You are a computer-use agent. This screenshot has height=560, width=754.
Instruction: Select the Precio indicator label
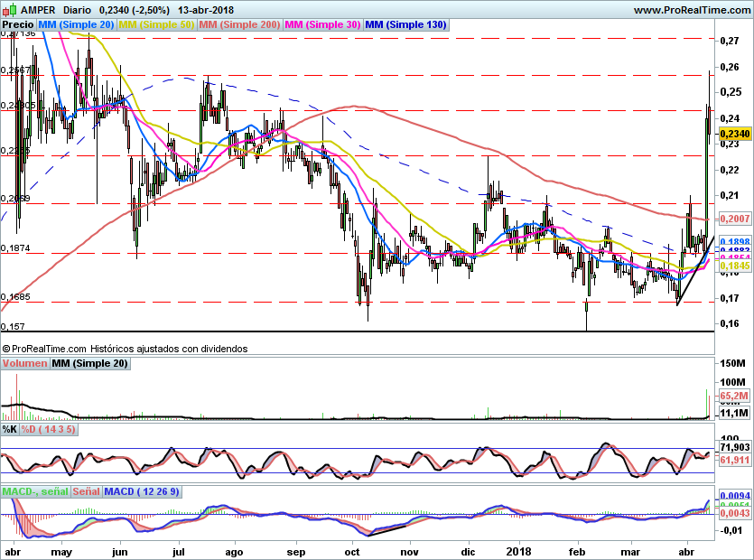(19, 25)
